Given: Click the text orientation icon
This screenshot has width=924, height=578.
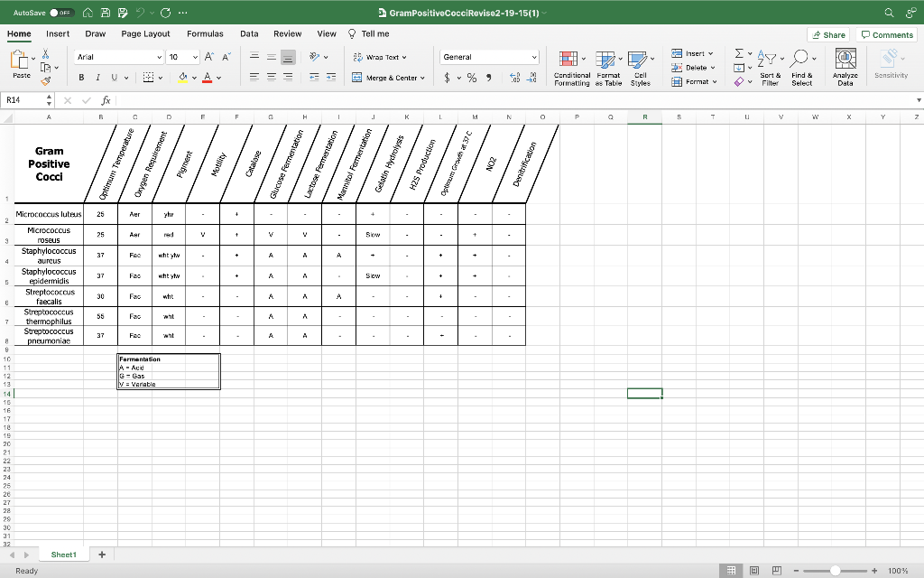Looking at the screenshot, I should coord(315,57).
